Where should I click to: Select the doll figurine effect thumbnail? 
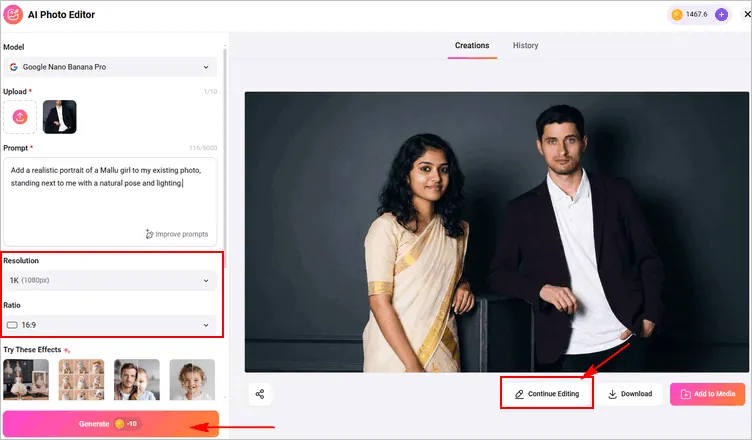coord(26,380)
